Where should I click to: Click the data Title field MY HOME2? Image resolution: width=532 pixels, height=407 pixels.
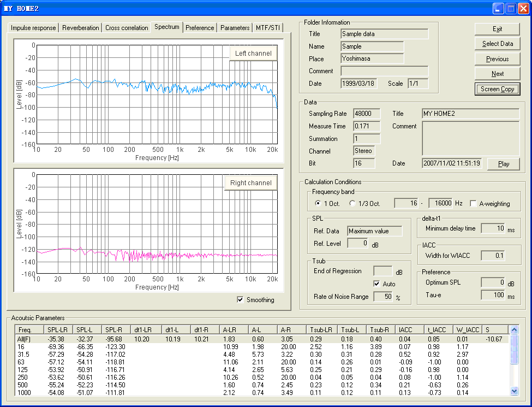pyautogui.click(x=470, y=114)
